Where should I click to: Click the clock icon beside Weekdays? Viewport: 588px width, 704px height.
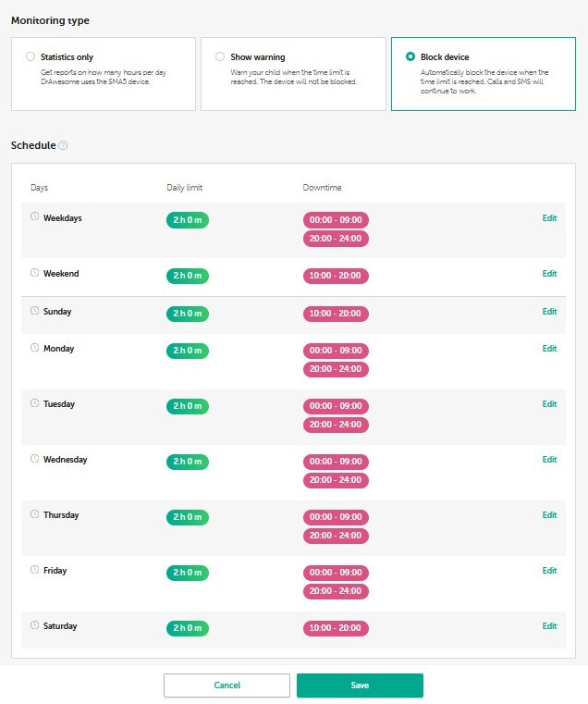pos(34,217)
